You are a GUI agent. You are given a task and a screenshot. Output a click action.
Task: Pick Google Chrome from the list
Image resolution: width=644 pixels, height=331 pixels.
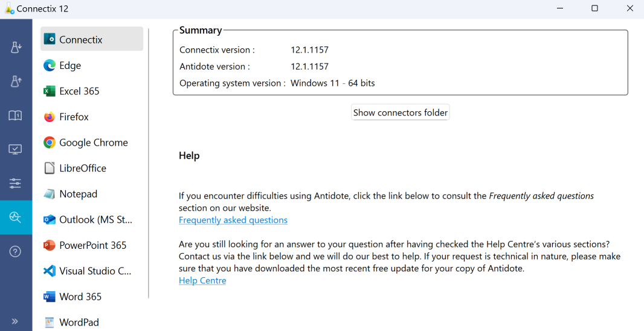pos(93,143)
